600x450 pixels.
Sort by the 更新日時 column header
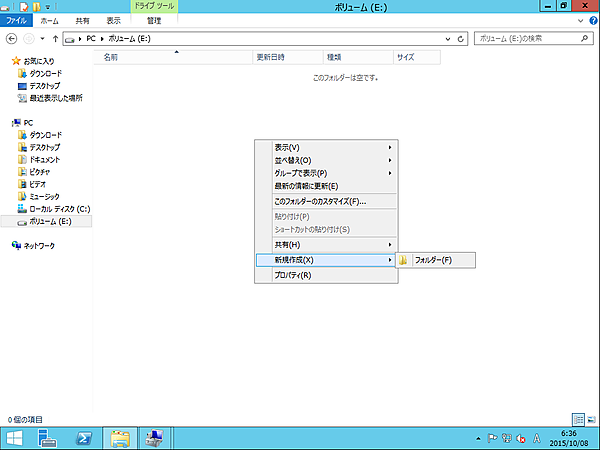(288, 57)
